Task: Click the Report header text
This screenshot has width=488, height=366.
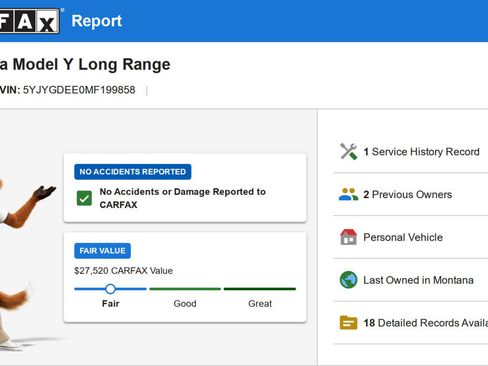Action: [97, 21]
